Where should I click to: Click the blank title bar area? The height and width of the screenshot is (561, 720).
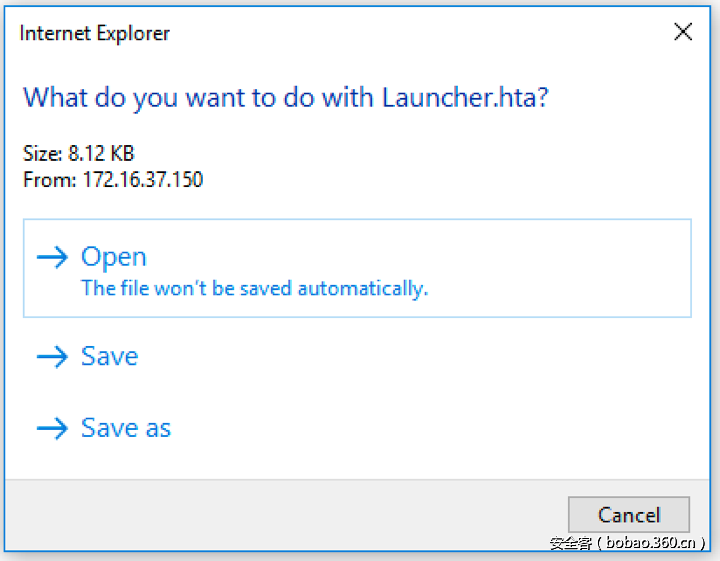[x=400, y=33]
